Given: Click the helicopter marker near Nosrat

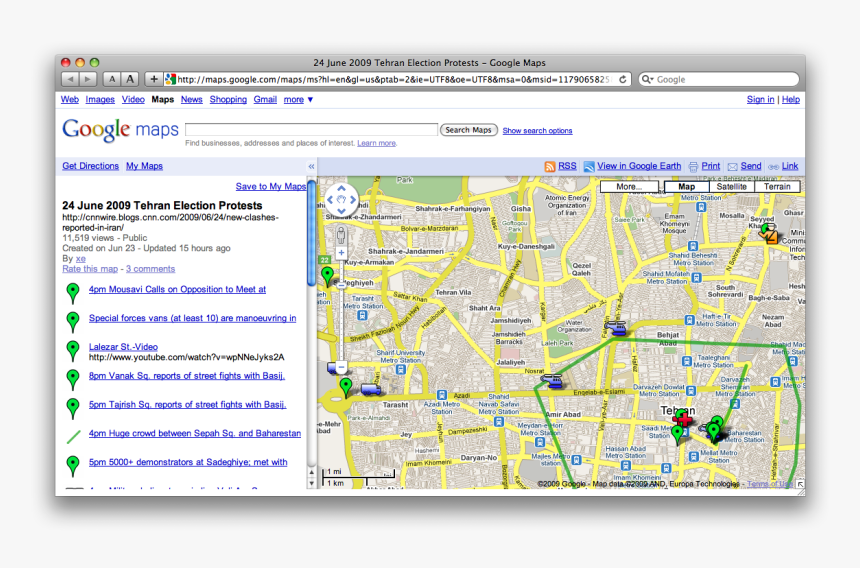Looking at the screenshot, I should coord(552,380).
